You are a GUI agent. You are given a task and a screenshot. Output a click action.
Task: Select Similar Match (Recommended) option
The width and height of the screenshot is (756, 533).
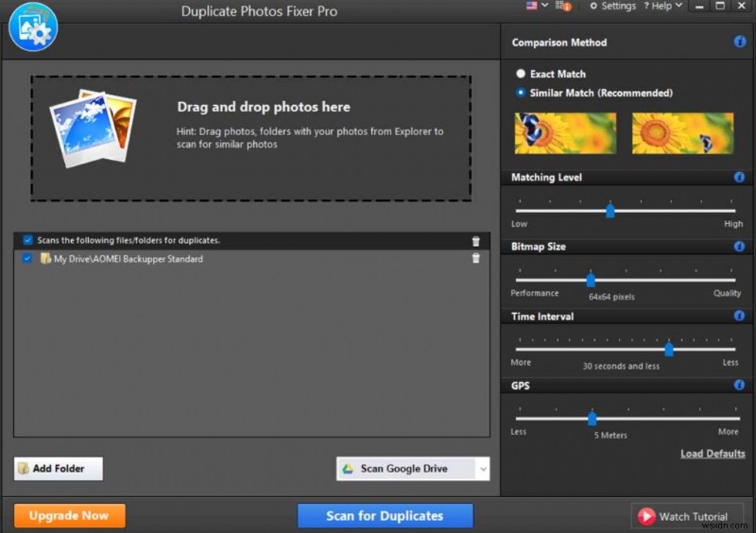pos(521,93)
